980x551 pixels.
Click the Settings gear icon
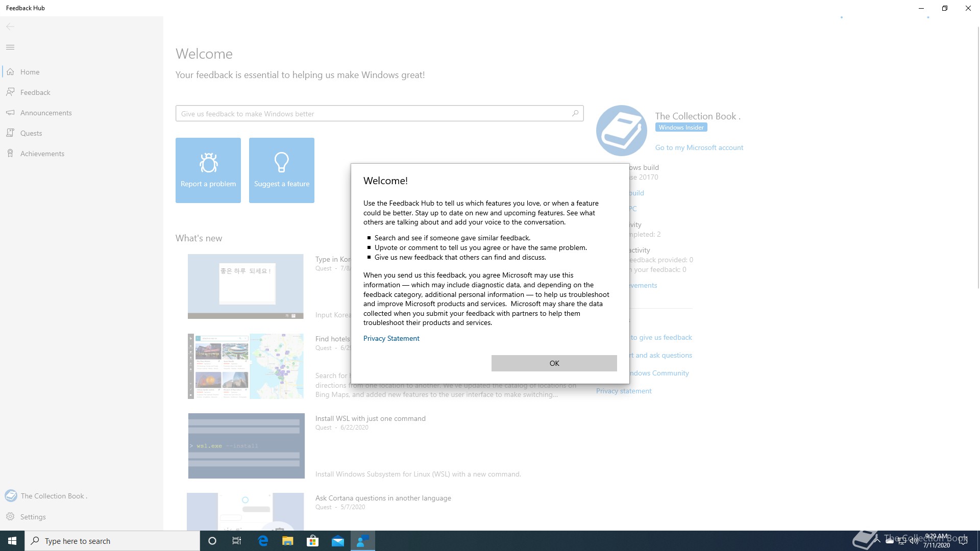pos(10,517)
